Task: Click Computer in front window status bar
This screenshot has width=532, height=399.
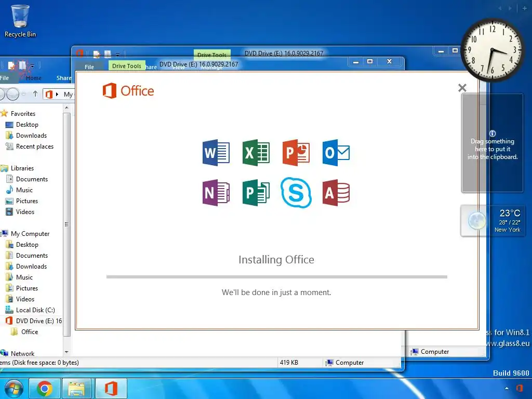Action: pos(344,362)
